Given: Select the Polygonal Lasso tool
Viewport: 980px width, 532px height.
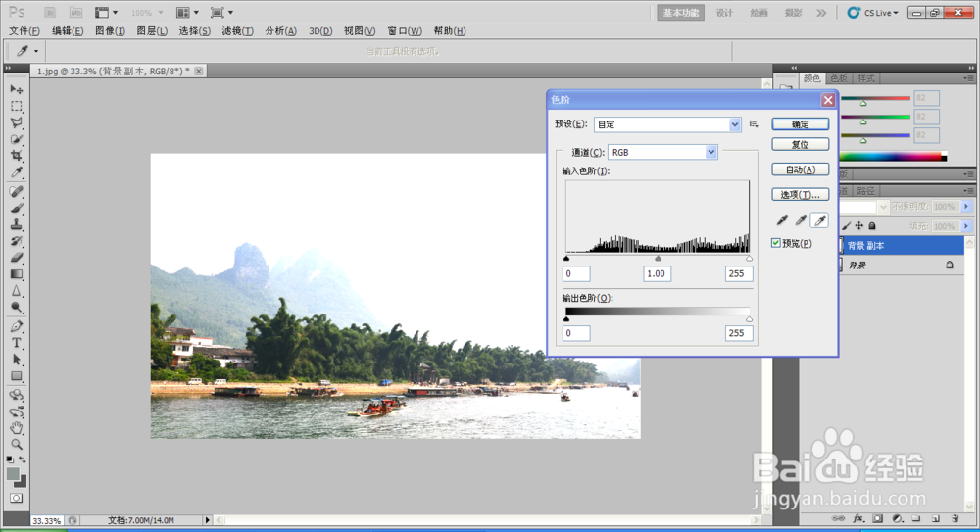Looking at the screenshot, I should [17, 123].
